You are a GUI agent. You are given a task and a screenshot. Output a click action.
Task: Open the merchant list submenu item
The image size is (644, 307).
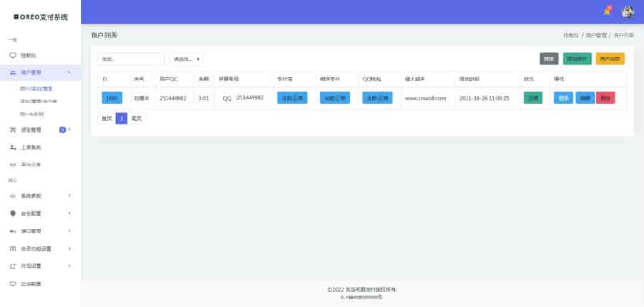point(36,89)
